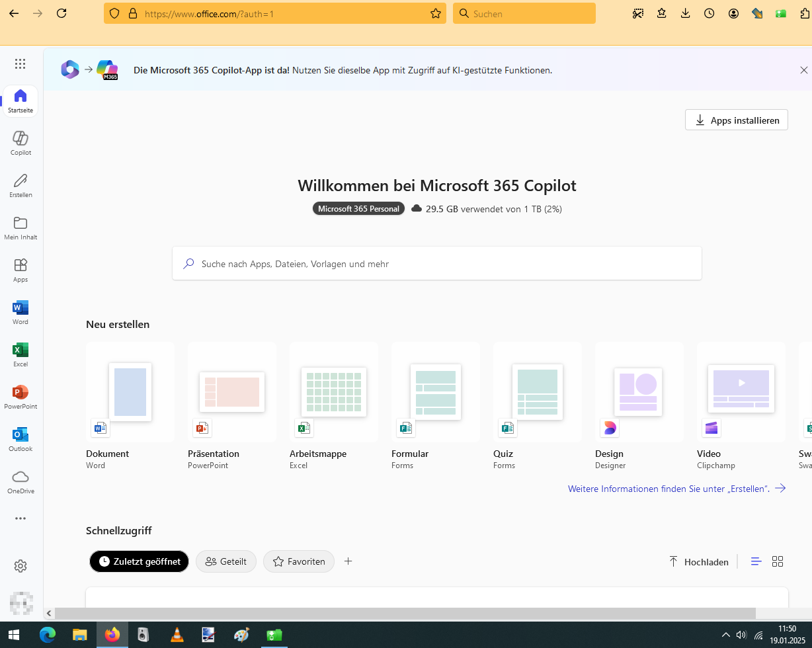Select the Favoriten filter
812x648 pixels.
pyautogui.click(x=299, y=561)
